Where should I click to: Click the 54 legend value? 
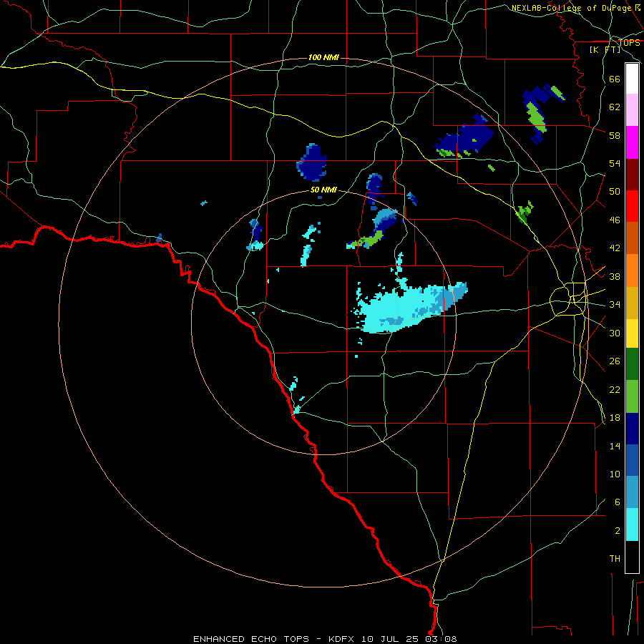(x=615, y=163)
